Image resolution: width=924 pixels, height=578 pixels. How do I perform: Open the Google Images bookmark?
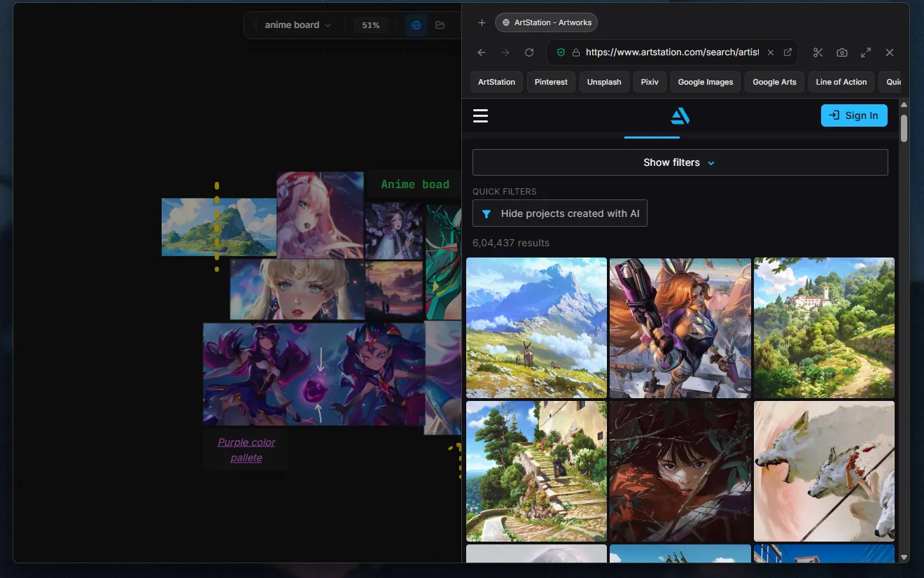tap(706, 82)
